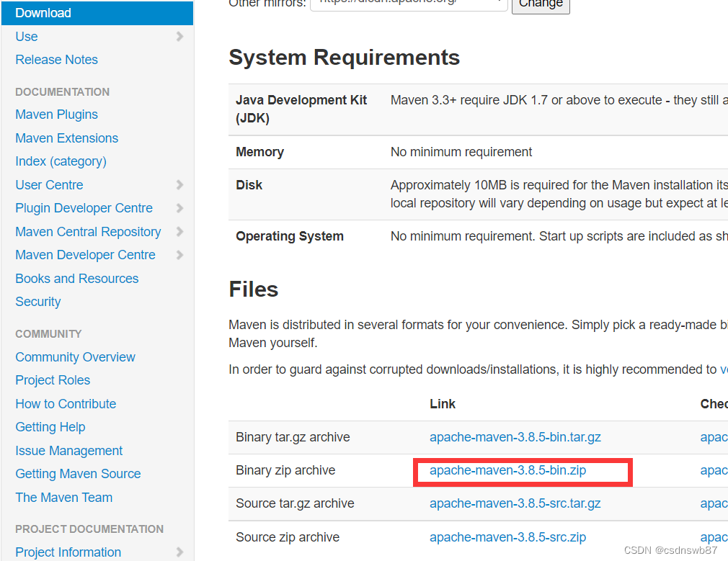Click the Java Development Kit (JDK) cell
728x561 pixels.
pyautogui.click(x=301, y=109)
